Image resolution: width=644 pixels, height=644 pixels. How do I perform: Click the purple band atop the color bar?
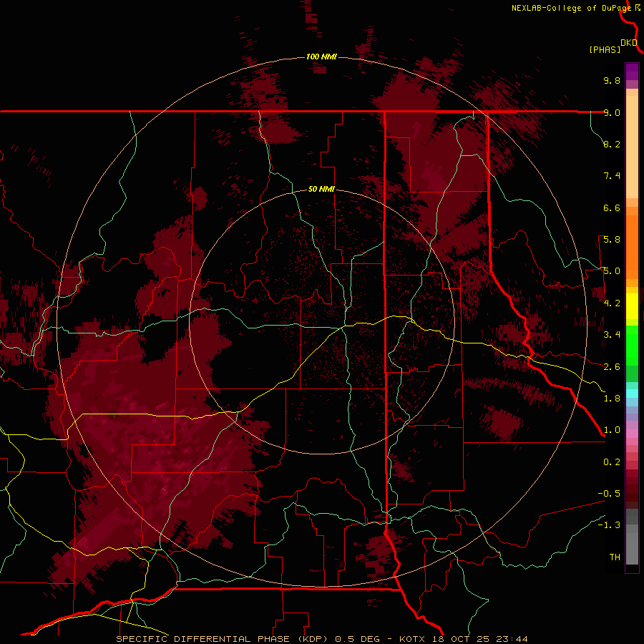[x=632, y=72]
